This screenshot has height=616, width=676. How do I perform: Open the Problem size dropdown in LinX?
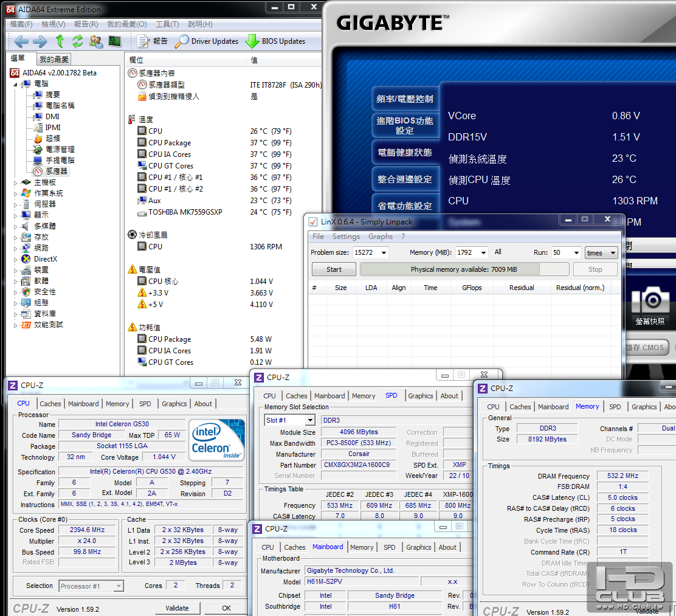[x=384, y=253]
